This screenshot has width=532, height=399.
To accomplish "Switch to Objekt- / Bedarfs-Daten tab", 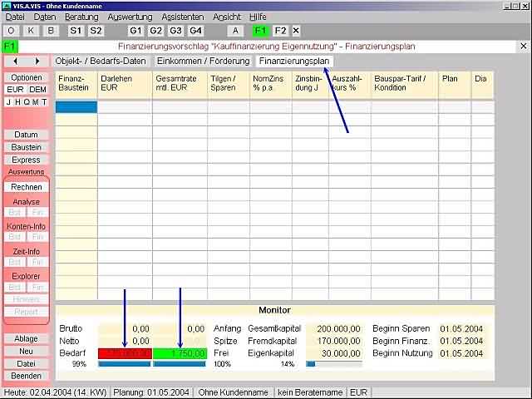I will [101, 61].
